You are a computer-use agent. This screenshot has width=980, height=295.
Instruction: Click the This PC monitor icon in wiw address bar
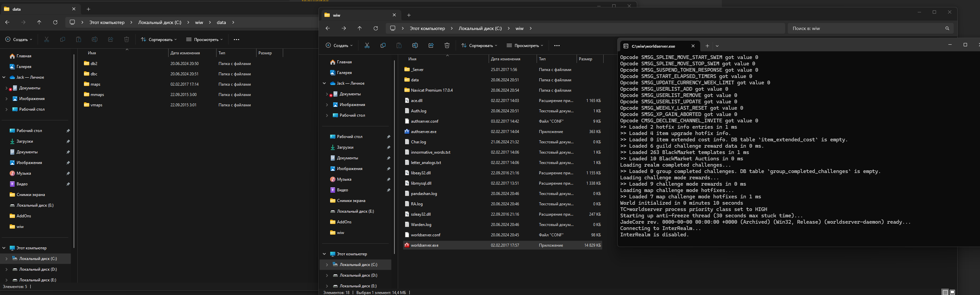[393, 28]
